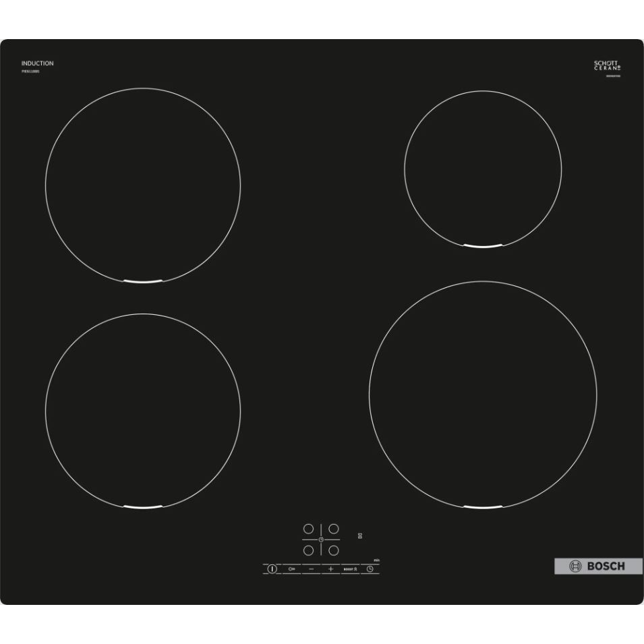Select the bottom-left zone selector circle

(308, 550)
